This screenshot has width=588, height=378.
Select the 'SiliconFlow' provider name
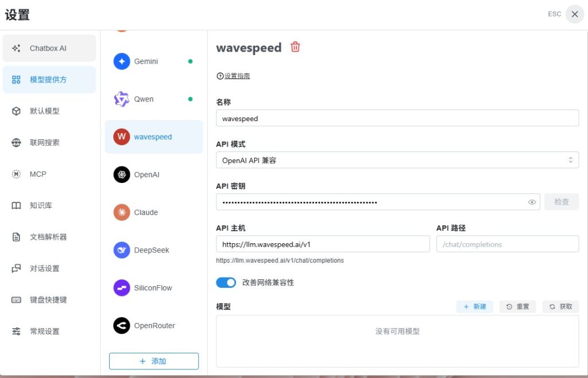[x=153, y=288]
